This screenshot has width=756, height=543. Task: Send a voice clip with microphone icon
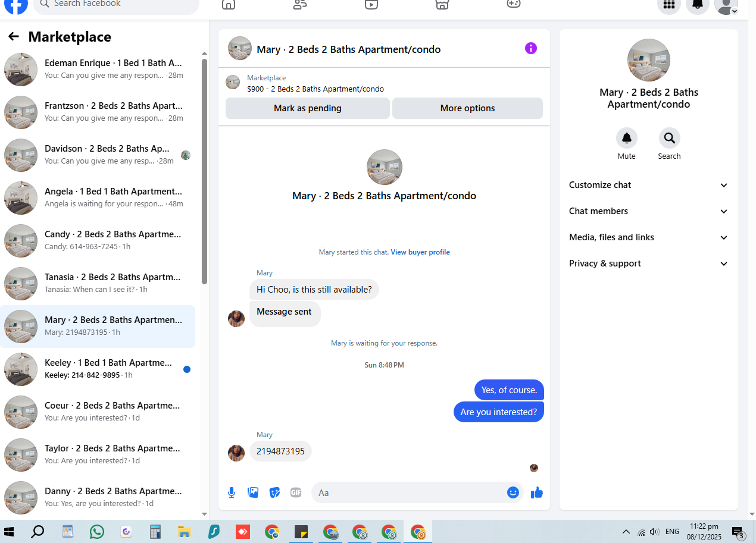point(232,492)
